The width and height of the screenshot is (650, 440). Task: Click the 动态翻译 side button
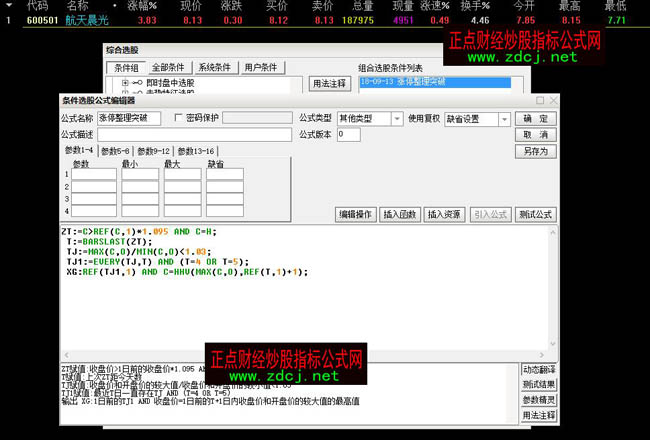(537, 370)
